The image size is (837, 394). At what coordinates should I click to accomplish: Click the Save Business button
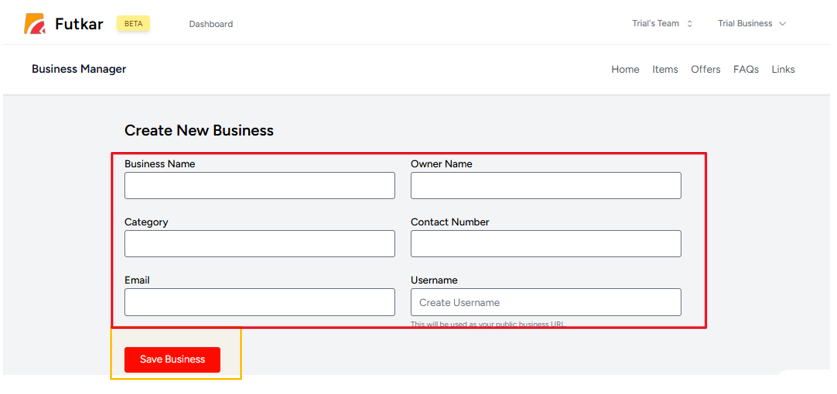(172, 359)
